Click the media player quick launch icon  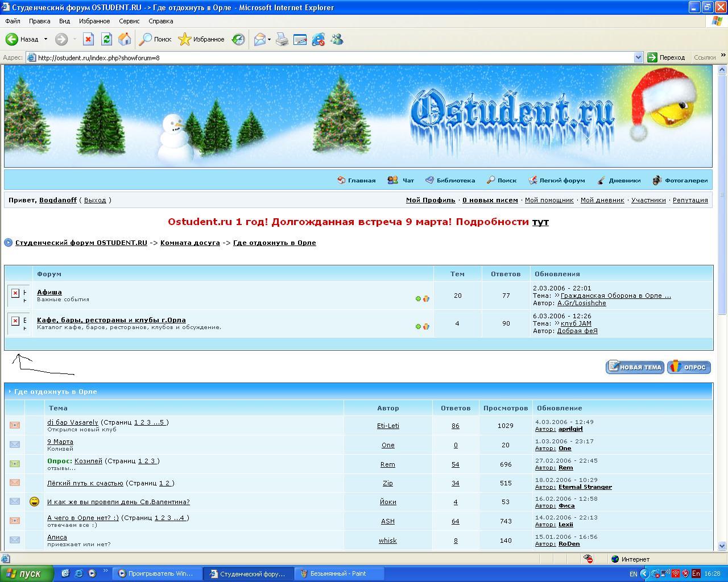(x=92, y=573)
